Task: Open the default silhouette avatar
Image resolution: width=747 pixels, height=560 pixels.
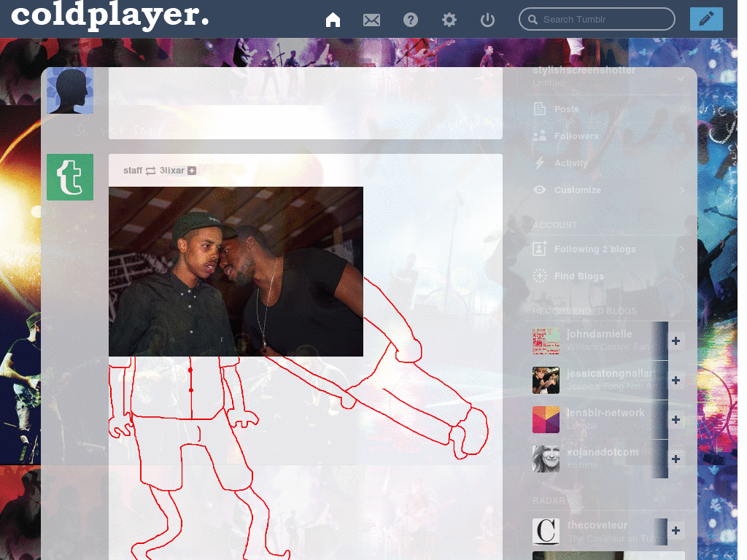Action: click(x=70, y=90)
